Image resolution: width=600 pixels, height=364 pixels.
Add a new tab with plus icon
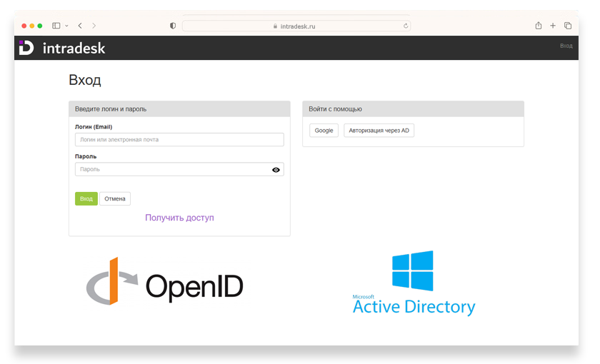553,26
